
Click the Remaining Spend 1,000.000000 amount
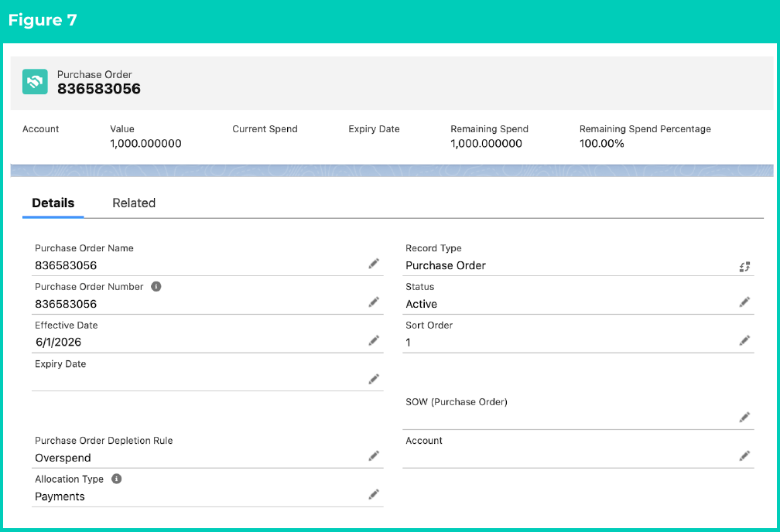486,144
